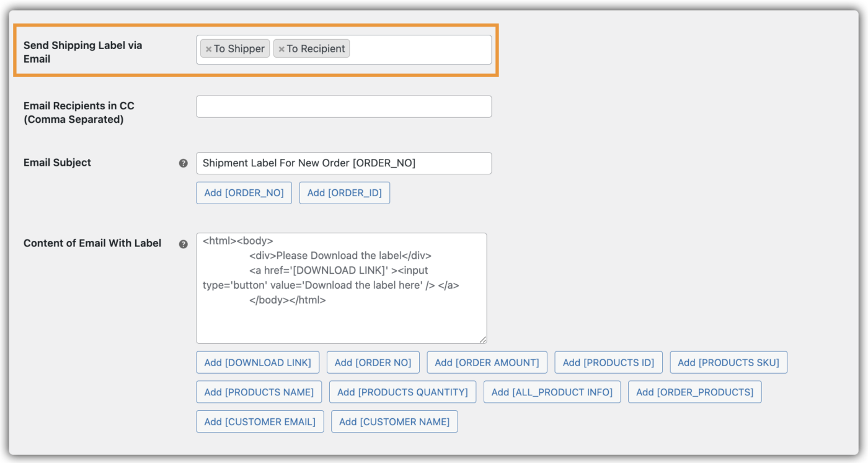Image resolution: width=868 pixels, height=463 pixels.
Task: Insert the Add [ORDER_NO] subject placeholder
Action: click(244, 193)
